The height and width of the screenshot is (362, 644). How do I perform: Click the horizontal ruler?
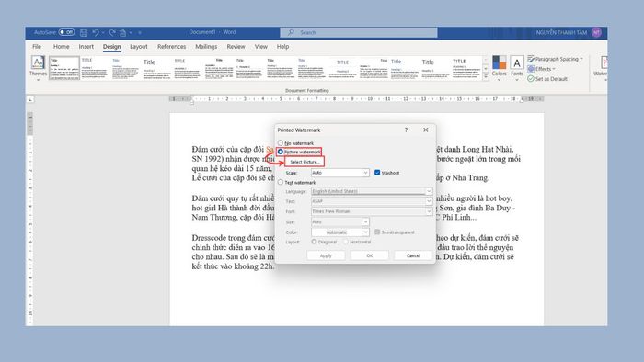point(357,99)
